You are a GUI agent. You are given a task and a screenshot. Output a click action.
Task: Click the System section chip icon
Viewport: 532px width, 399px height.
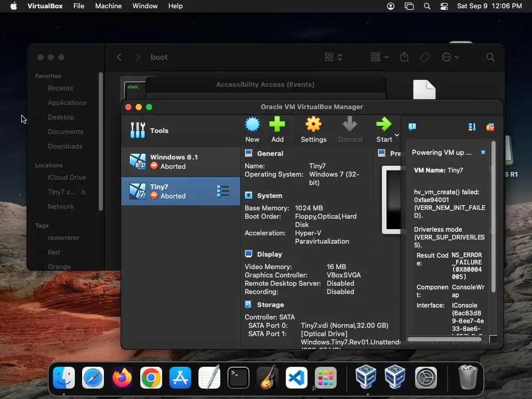pyautogui.click(x=249, y=195)
